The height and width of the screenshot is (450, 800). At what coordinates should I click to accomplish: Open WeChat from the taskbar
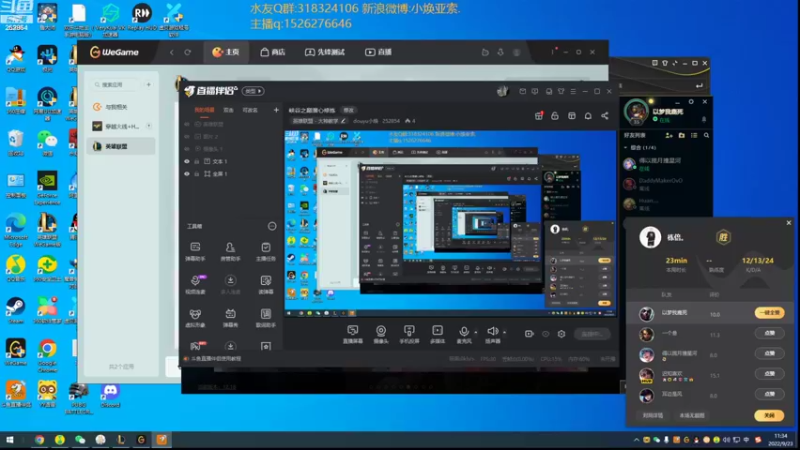pos(80,440)
